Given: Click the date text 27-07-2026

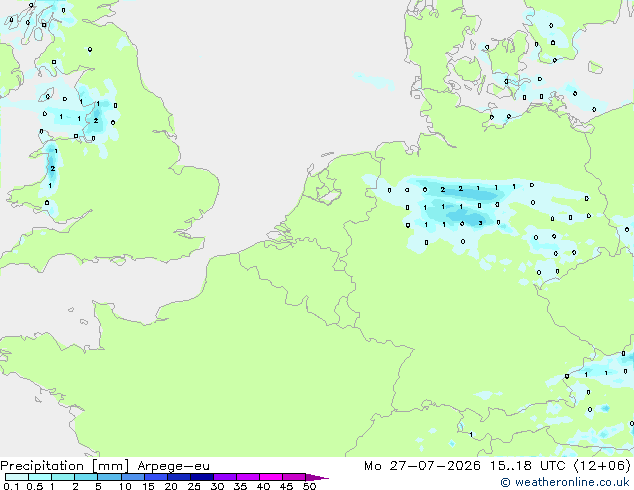Looking at the screenshot, I should coord(435,466).
